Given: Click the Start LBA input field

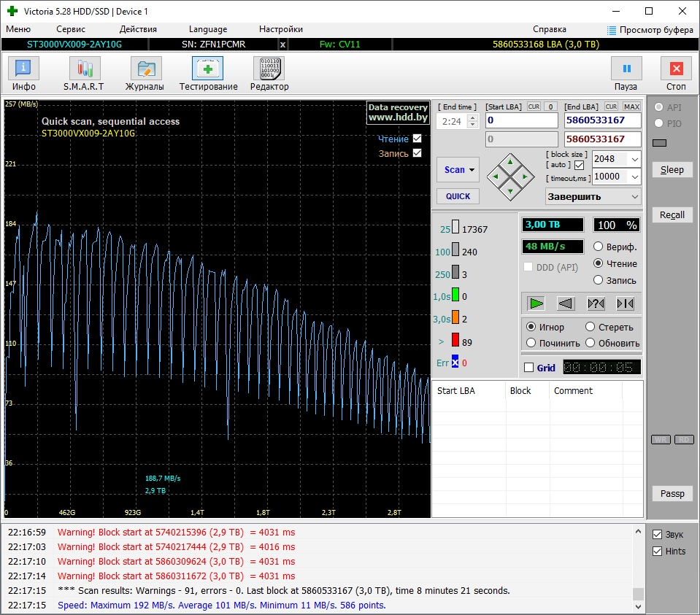Looking at the screenshot, I should click(x=520, y=120).
